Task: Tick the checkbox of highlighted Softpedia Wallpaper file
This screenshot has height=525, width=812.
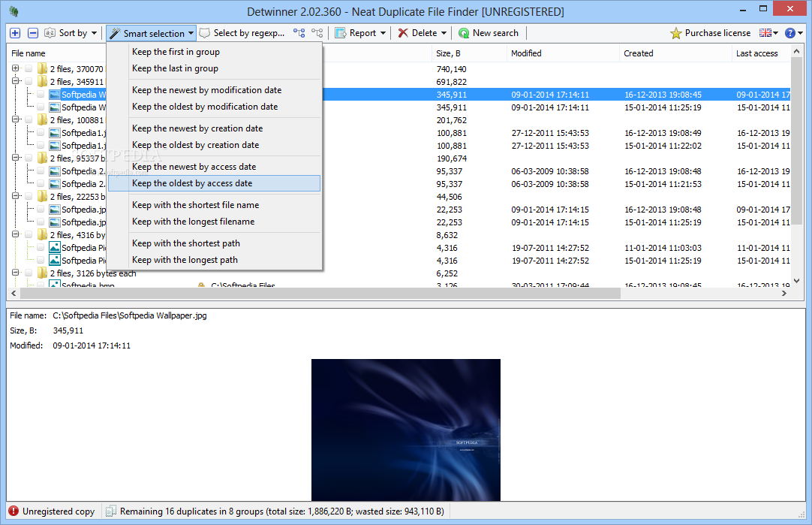Action: [x=41, y=95]
